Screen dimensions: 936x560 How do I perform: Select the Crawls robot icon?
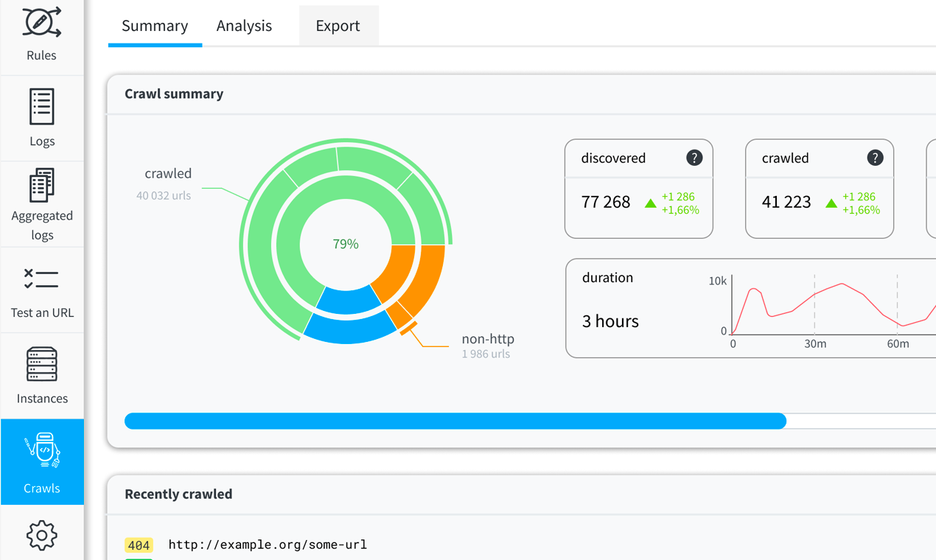pos(42,450)
